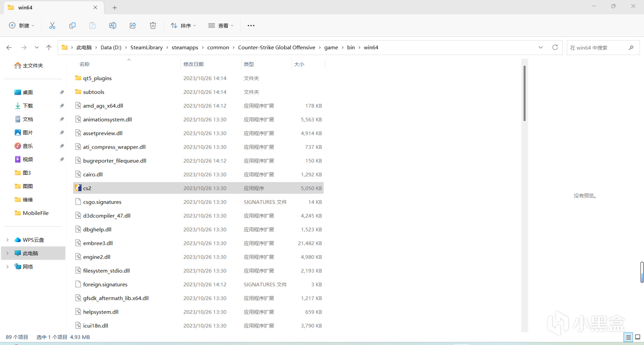
Task: Click the qt5_plugins folder icon
Action: (78, 78)
